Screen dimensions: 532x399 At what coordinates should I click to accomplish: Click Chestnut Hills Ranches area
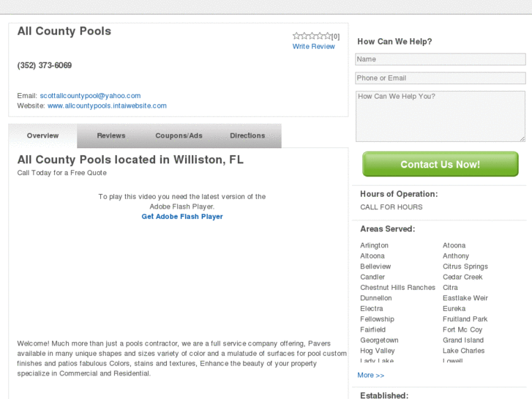pyautogui.click(x=397, y=288)
